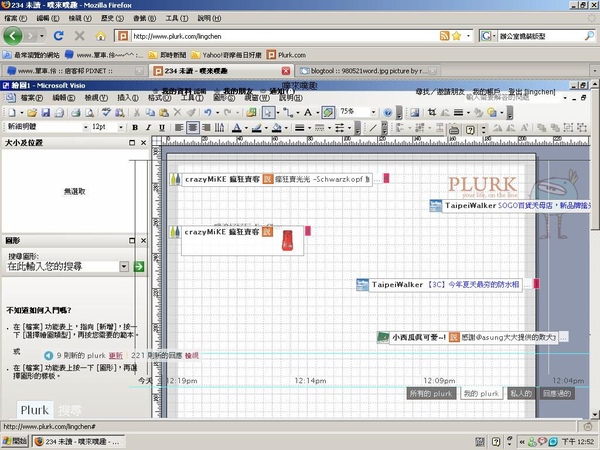Click the shape search input field
600x450 pixels.
pyautogui.click(x=63, y=266)
